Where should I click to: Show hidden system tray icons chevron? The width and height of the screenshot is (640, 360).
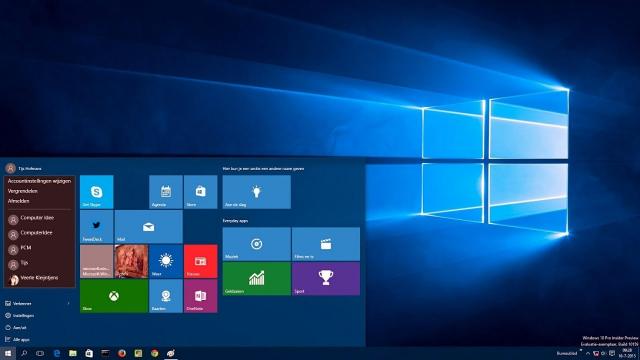click(x=588, y=353)
